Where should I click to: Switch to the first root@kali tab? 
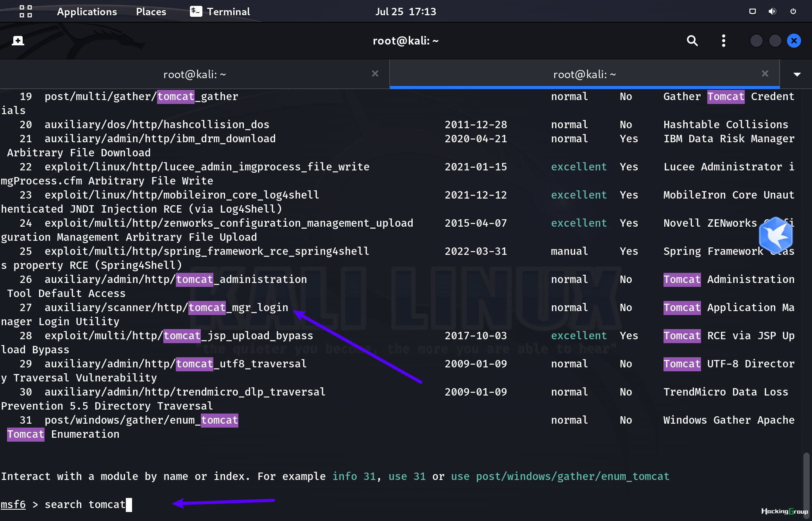195,74
